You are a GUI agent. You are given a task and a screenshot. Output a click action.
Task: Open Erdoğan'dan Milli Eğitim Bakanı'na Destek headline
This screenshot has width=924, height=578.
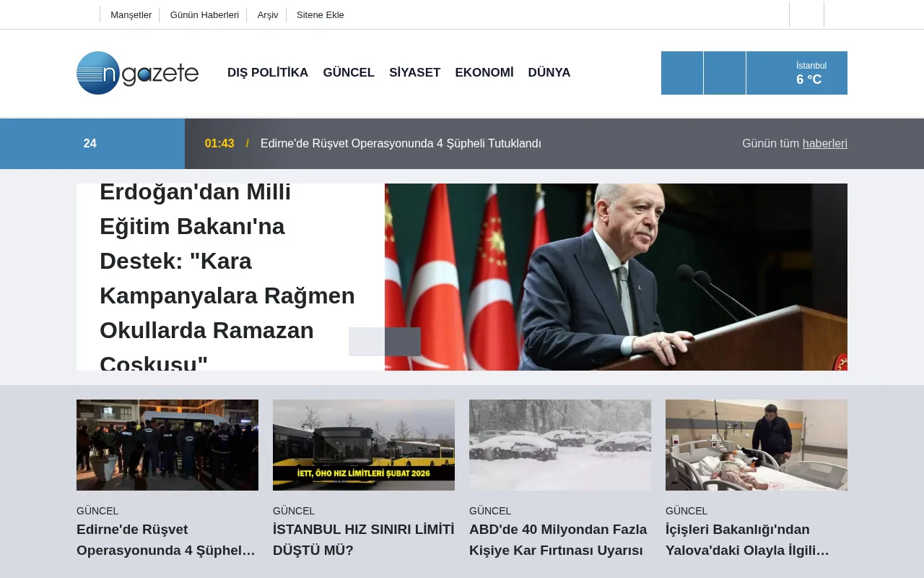[227, 277]
